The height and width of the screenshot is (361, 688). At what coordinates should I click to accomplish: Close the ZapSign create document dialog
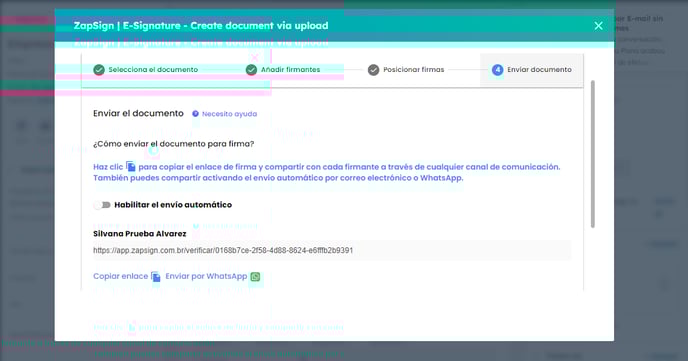click(x=598, y=26)
